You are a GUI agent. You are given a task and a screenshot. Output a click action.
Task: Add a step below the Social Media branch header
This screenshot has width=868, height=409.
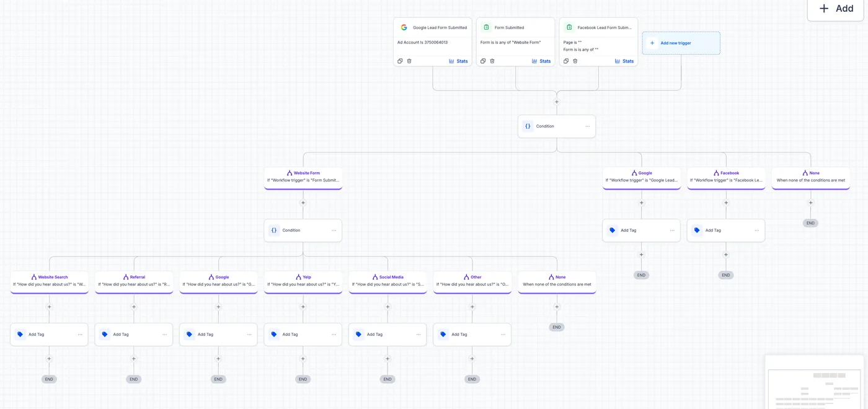pyautogui.click(x=387, y=307)
